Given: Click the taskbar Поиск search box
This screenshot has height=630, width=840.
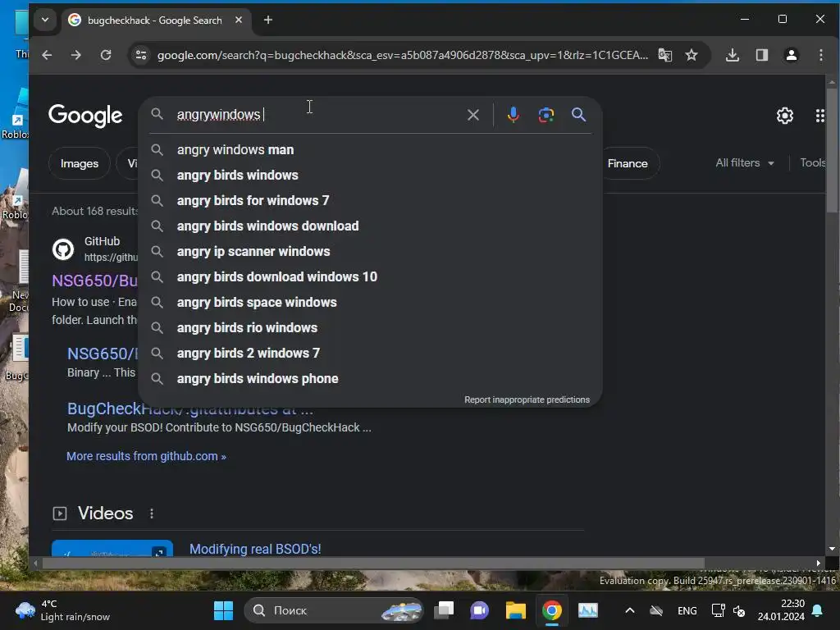Looking at the screenshot, I should [x=335, y=610].
